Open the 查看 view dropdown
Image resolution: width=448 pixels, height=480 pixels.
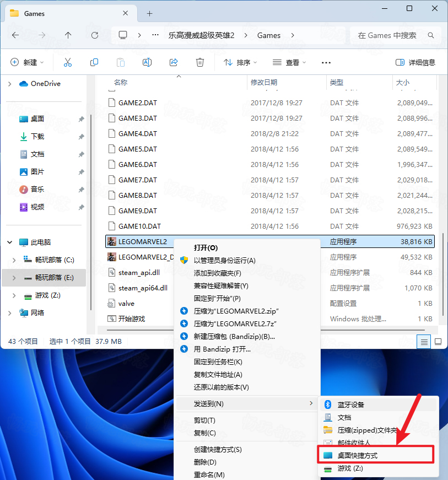pos(289,62)
